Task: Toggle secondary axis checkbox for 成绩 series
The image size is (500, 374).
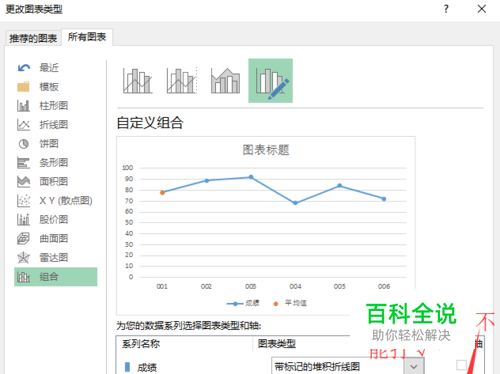Action: pyautogui.click(x=461, y=365)
